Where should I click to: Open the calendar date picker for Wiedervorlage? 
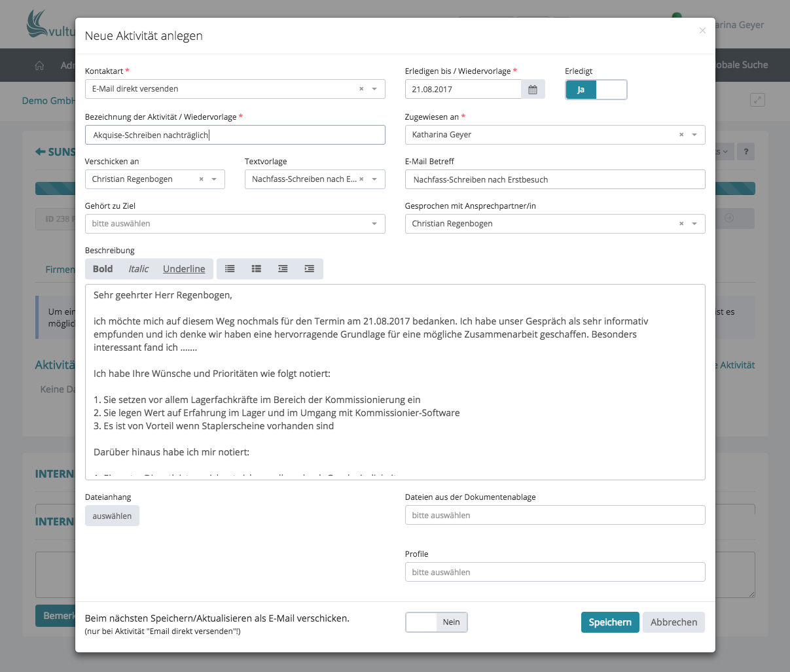pos(533,90)
